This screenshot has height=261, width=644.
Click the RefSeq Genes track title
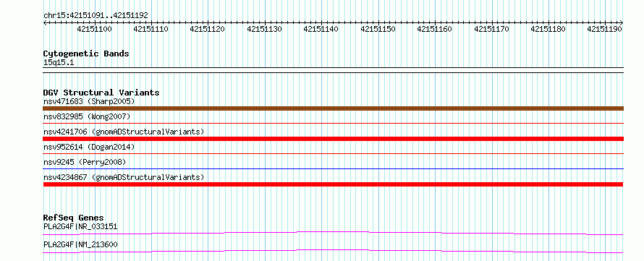74,218
